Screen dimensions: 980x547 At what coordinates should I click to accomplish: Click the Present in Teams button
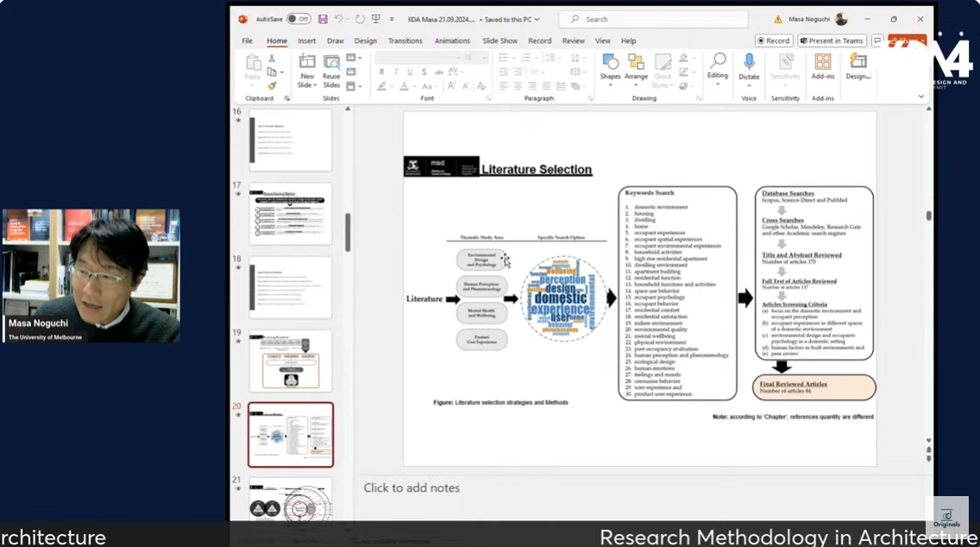click(832, 41)
